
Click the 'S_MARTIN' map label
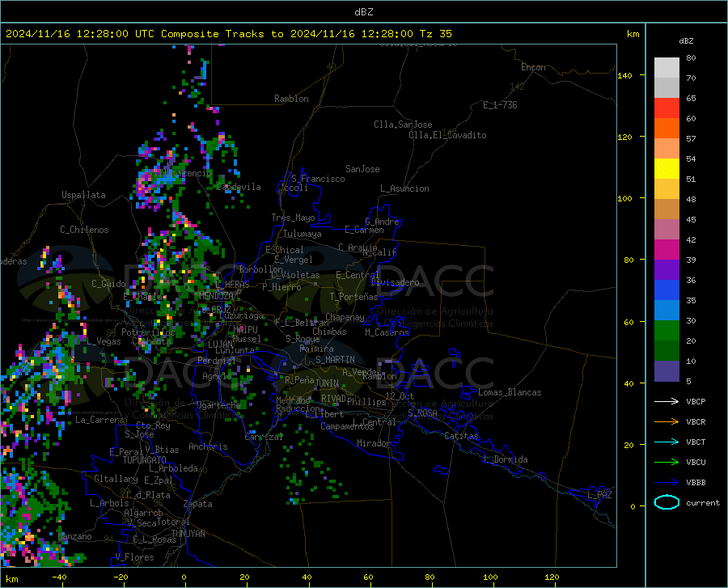coord(335,360)
